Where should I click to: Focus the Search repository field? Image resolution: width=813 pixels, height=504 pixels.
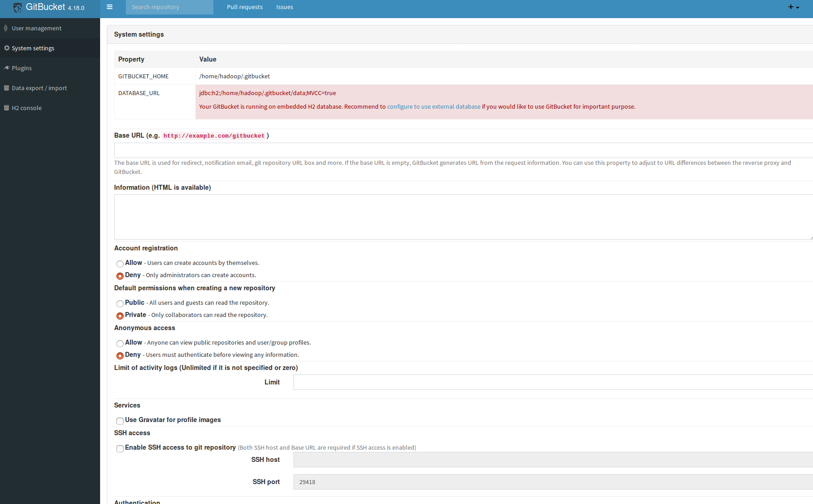coord(169,7)
